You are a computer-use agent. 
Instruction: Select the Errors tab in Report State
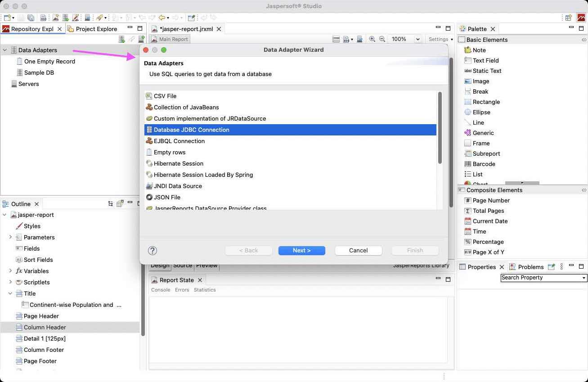point(182,290)
